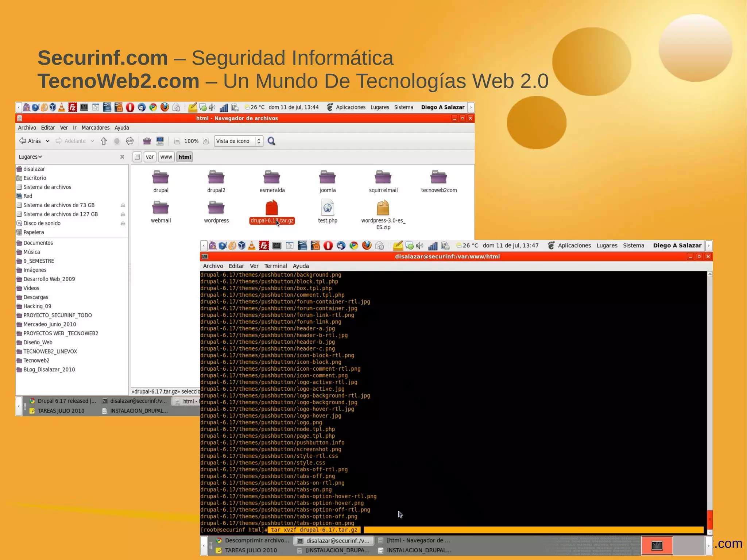Eject Sistema de archivos de 73 GB
This screenshot has width=747, height=560.
coord(123,205)
